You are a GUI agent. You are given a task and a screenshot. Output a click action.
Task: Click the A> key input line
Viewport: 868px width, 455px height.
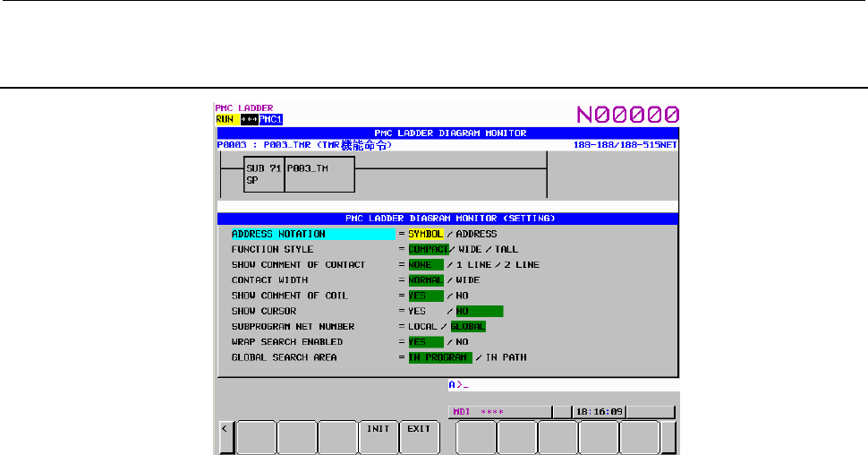pos(564,385)
